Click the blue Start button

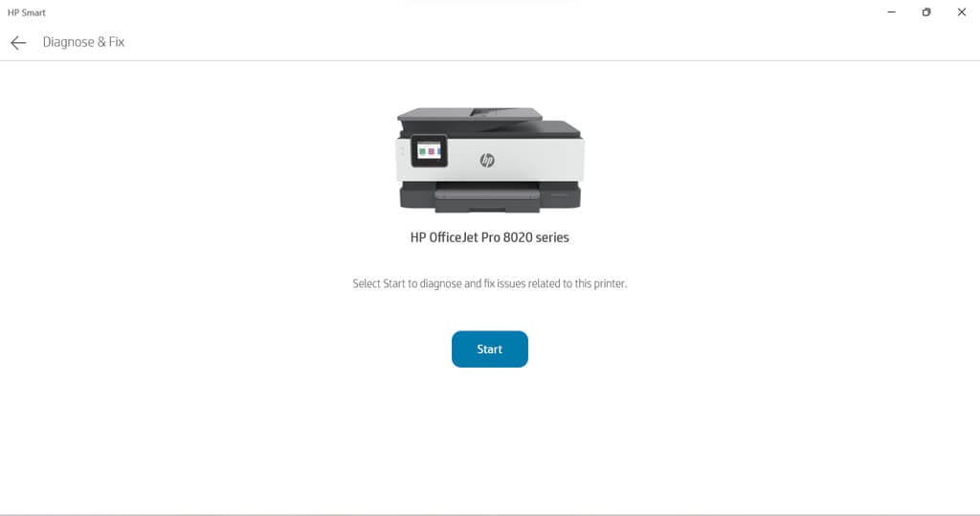coord(489,349)
